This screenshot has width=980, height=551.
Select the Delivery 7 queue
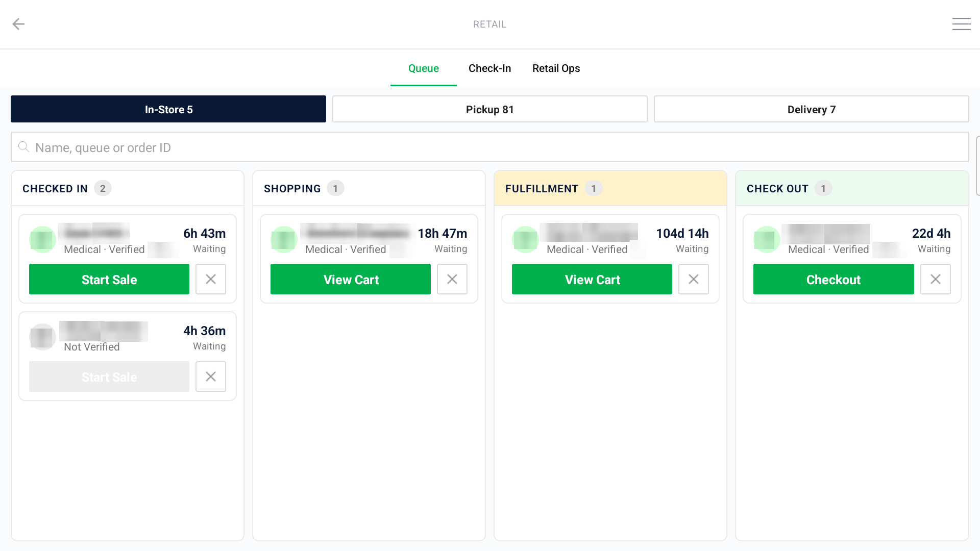(812, 109)
